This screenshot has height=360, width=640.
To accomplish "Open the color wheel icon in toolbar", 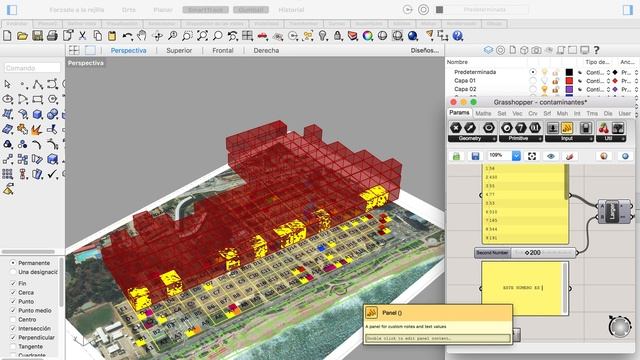I will pos(368,36).
